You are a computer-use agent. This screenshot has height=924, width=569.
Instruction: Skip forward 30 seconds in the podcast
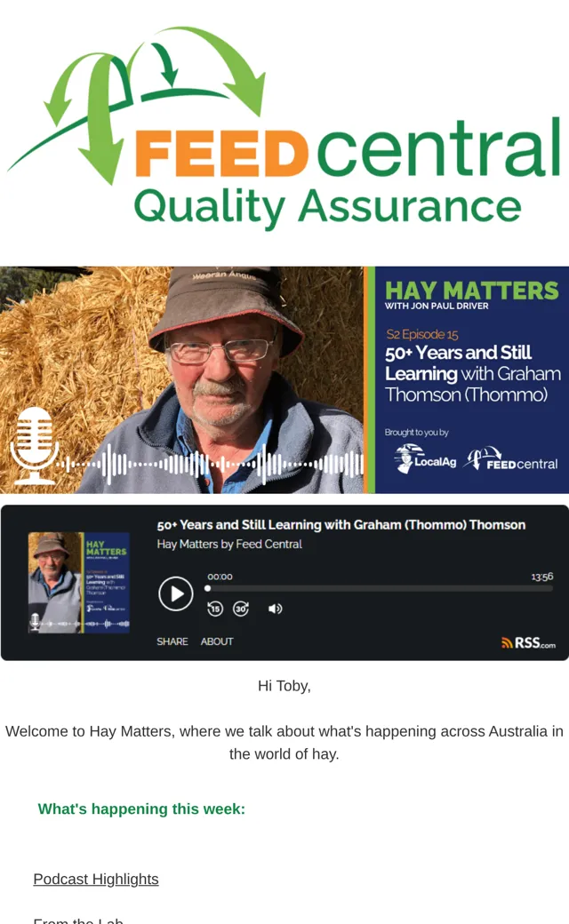point(241,609)
